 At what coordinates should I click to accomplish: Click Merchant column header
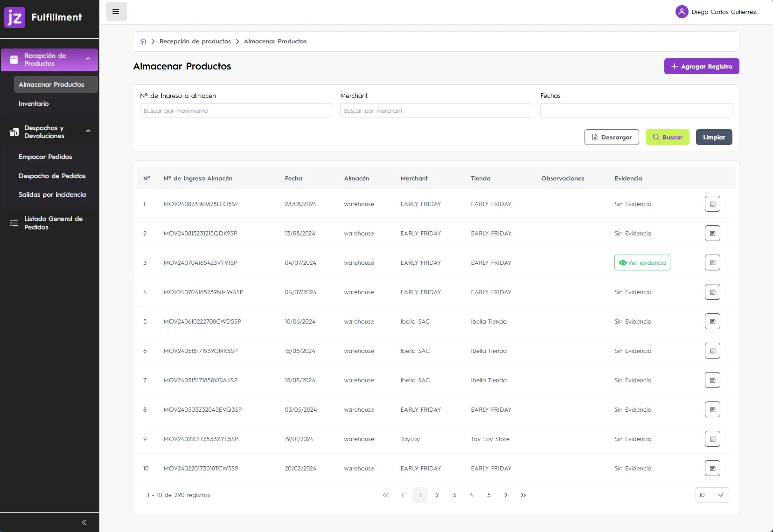click(414, 179)
